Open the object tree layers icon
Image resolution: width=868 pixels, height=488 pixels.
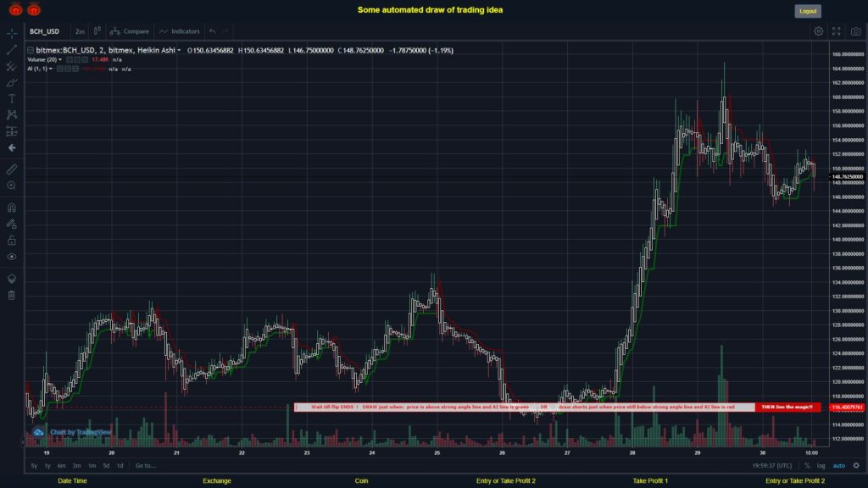12,279
